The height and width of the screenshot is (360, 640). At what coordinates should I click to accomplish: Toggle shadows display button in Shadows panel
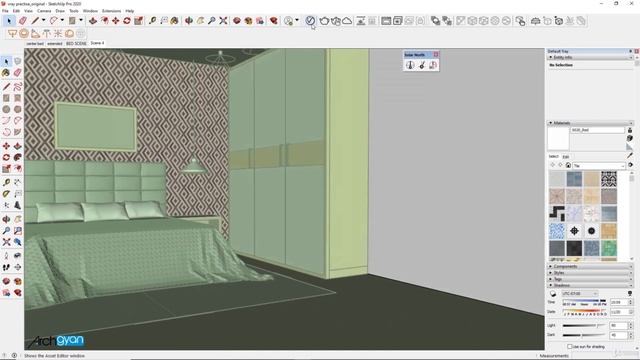(553, 293)
